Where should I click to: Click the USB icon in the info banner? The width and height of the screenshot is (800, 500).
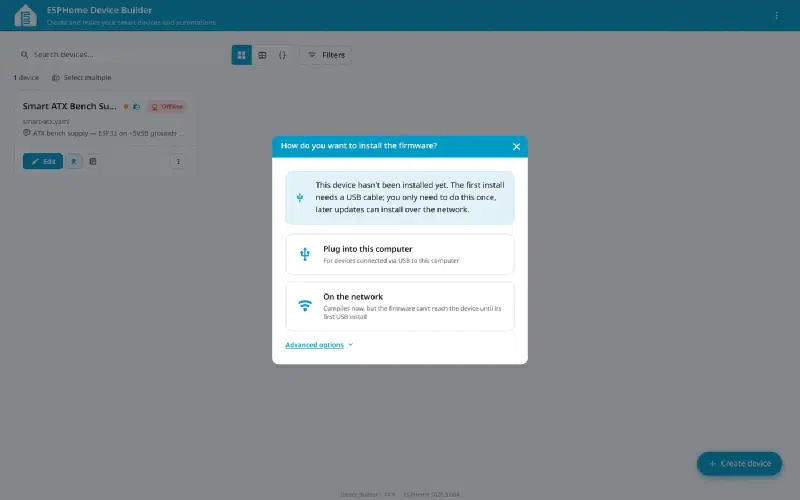point(300,197)
